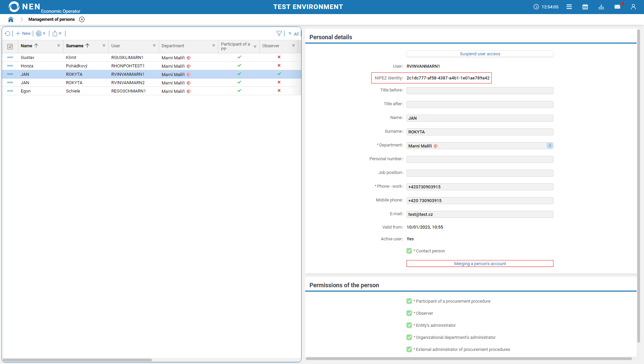Open the hamburger main menu
Image resolution: width=644 pixels, height=364 pixels.
tap(569, 7)
